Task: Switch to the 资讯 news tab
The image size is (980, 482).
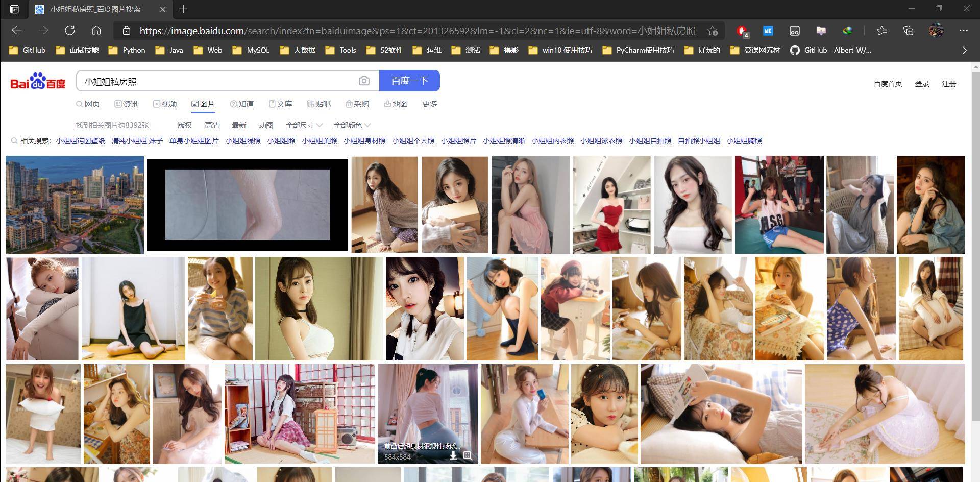Action: (x=126, y=104)
